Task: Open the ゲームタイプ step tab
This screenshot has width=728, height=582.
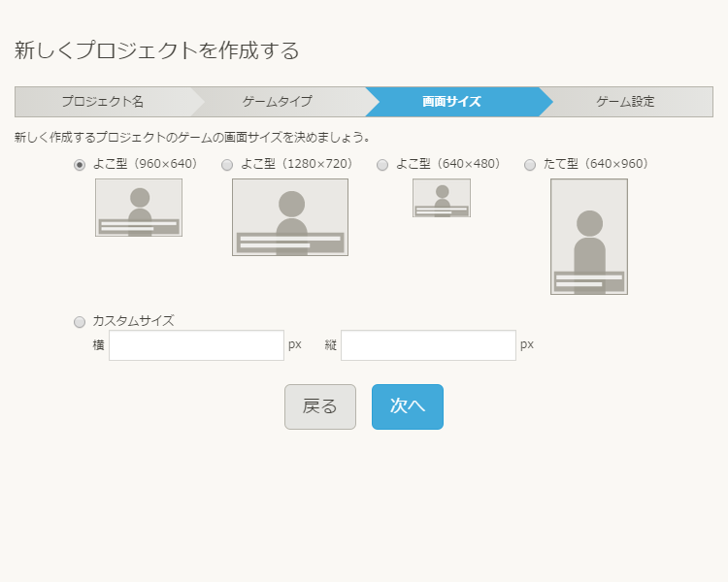Action: click(x=278, y=102)
